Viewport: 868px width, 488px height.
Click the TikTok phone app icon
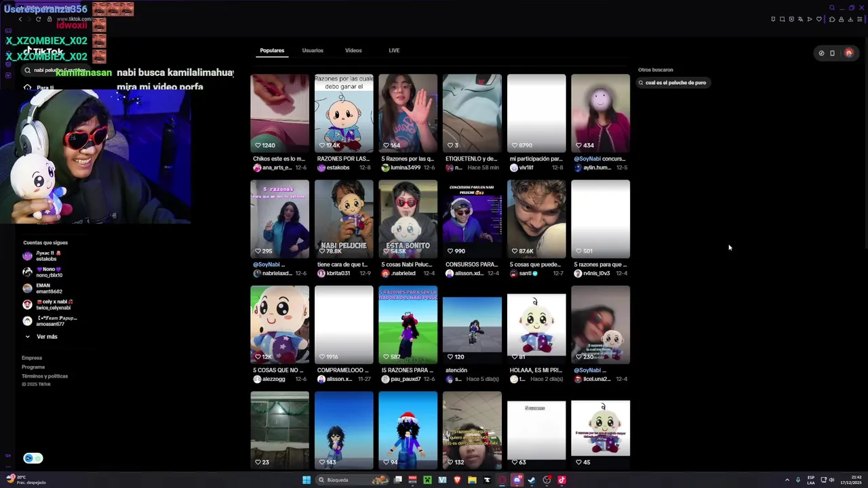pyautogui.click(x=832, y=53)
